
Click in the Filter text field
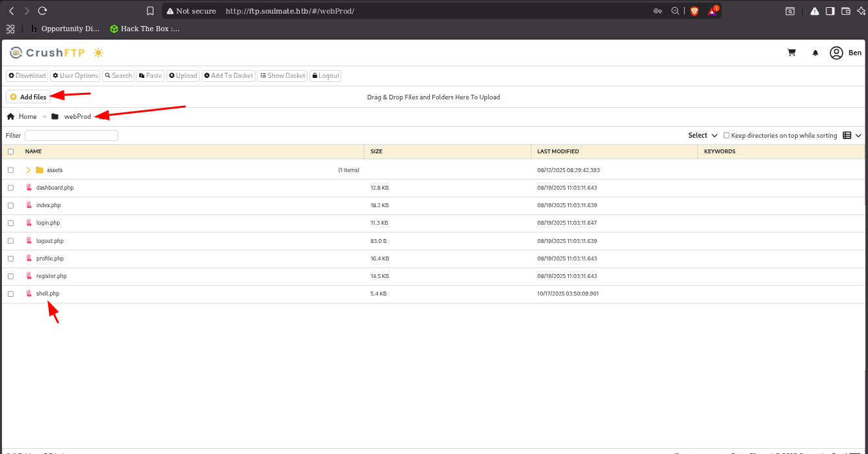pyautogui.click(x=72, y=136)
